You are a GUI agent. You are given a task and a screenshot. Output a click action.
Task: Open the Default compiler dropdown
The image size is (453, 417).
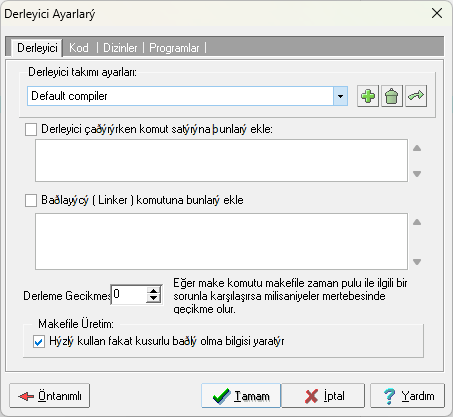(x=340, y=96)
